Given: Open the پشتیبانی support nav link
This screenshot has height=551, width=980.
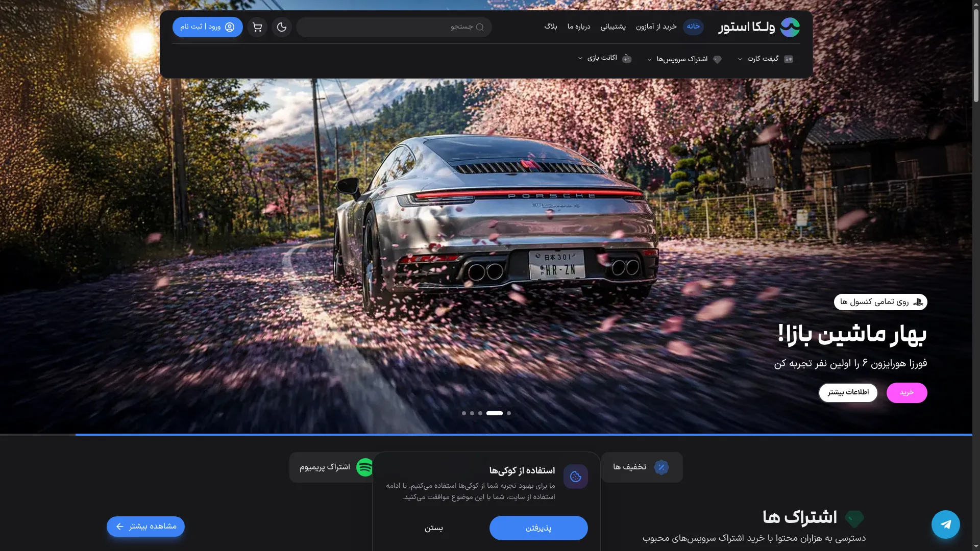Looking at the screenshot, I should tap(613, 27).
